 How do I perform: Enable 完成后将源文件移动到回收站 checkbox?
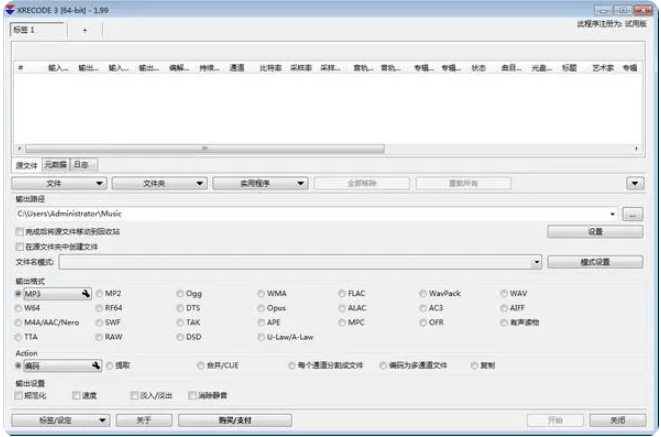point(19,232)
